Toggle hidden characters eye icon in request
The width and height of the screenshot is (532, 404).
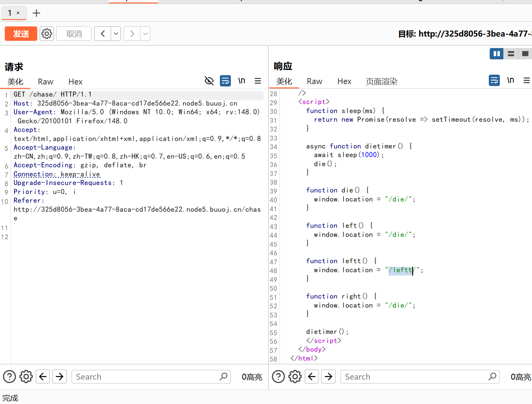tap(209, 81)
